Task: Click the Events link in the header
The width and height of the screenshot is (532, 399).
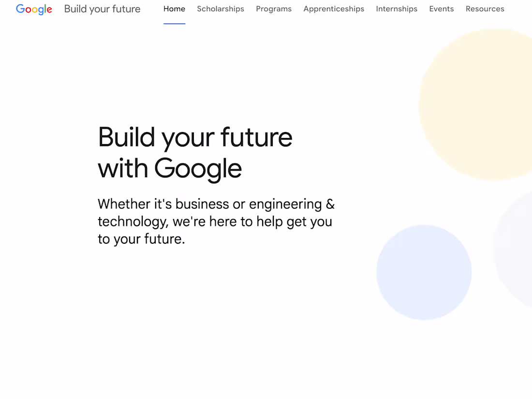Action: pos(441,9)
